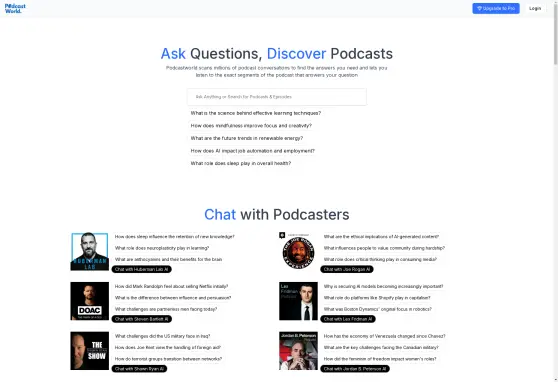
Task: Start Chat with Steven Bartlett AI
Action: (x=142, y=319)
